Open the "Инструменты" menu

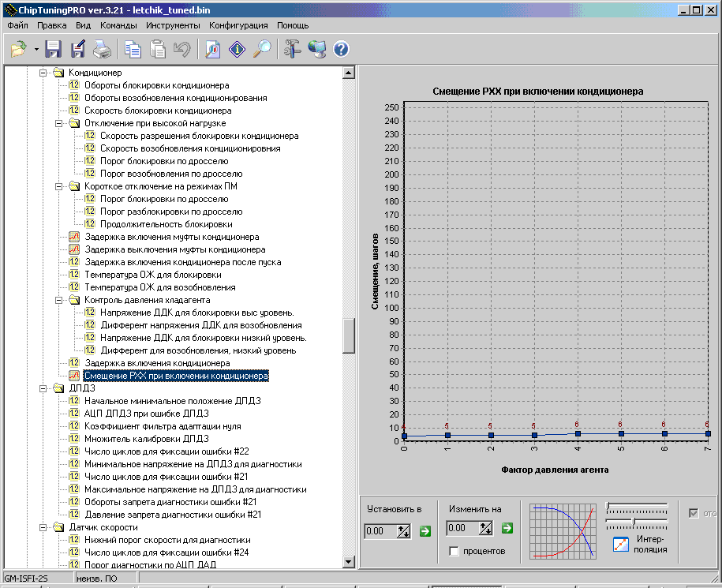(x=173, y=25)
